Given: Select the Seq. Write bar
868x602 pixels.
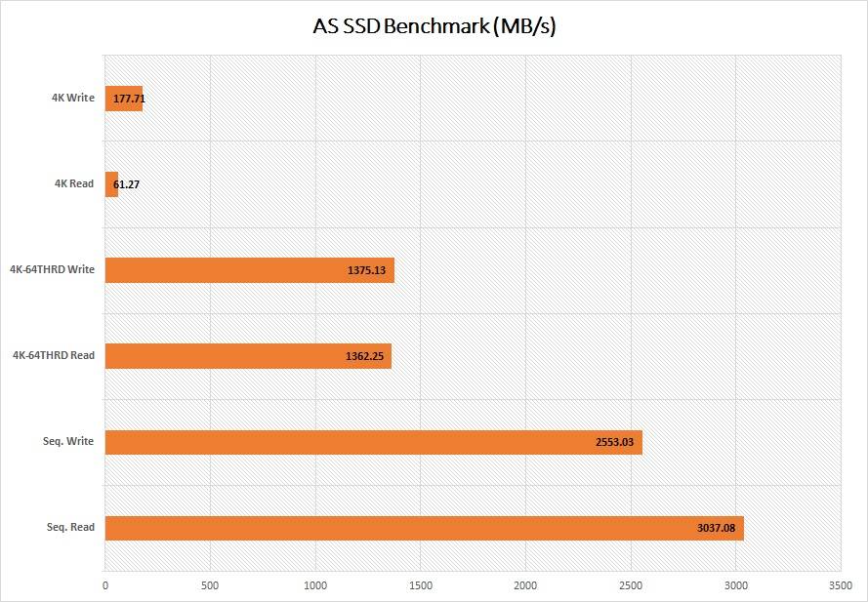Looking at the screenshot, I should click(x=374, y=442).
